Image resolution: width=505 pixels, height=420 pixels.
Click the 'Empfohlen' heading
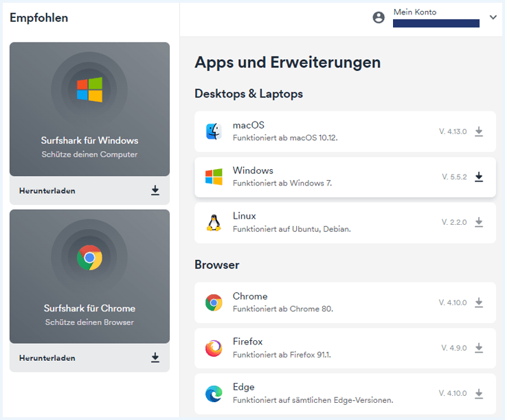point(38,18)
